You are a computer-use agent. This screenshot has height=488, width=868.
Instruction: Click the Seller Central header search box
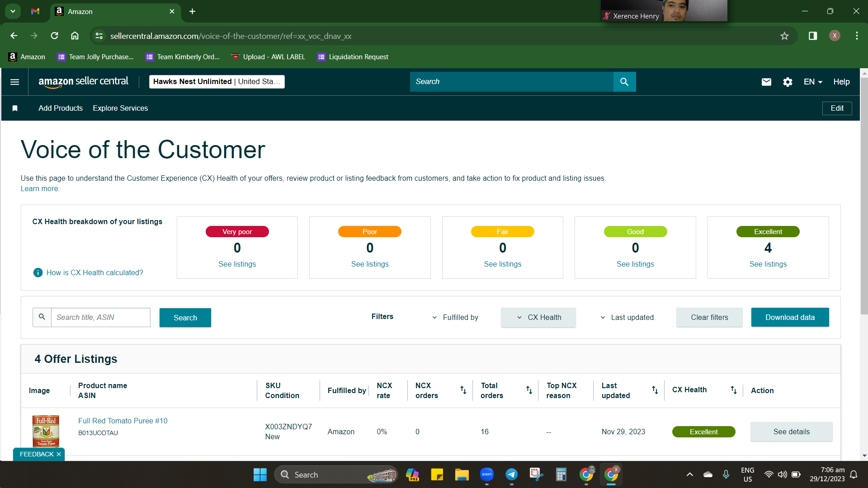click(512, 82)
